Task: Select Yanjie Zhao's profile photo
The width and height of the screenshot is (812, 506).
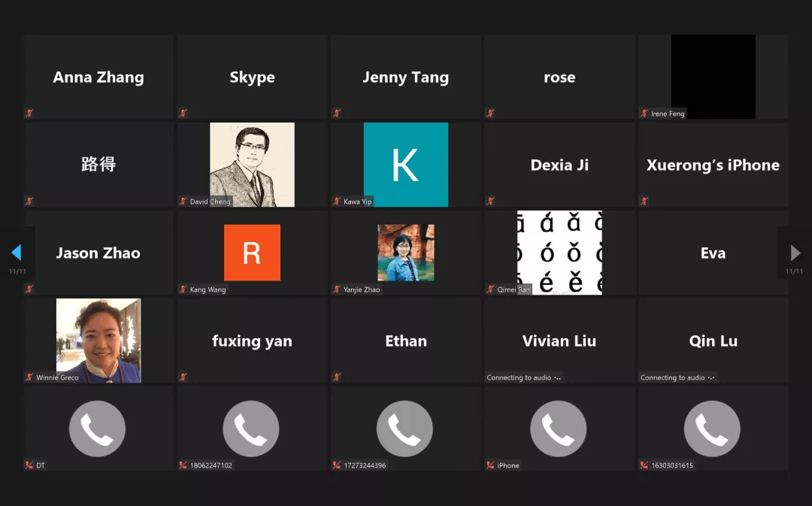Action: point(406,253)
